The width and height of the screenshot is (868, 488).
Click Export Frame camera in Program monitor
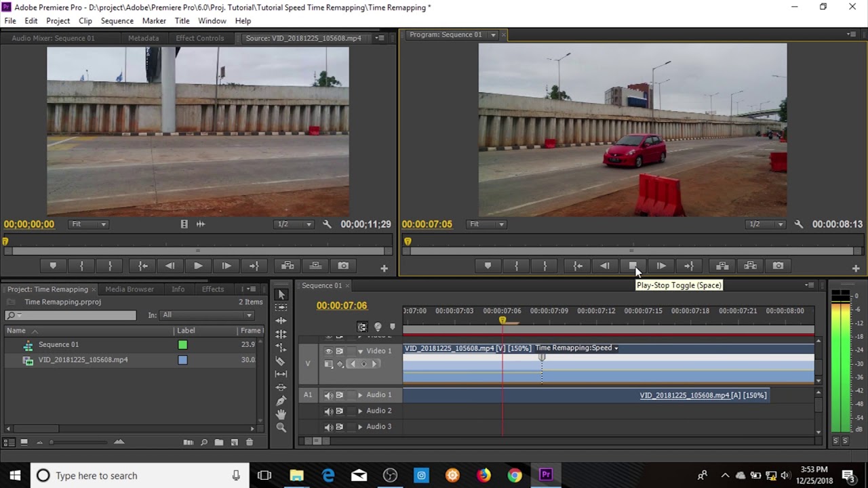[778, 266]
